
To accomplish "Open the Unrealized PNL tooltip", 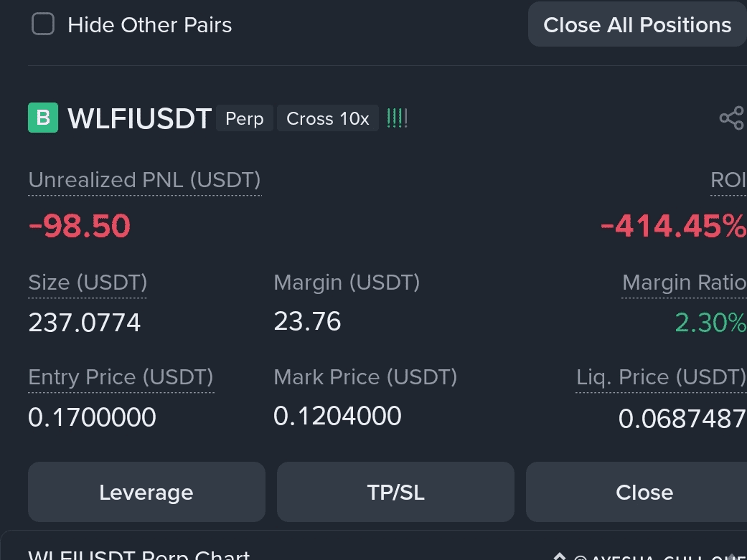I will point(144,180).
